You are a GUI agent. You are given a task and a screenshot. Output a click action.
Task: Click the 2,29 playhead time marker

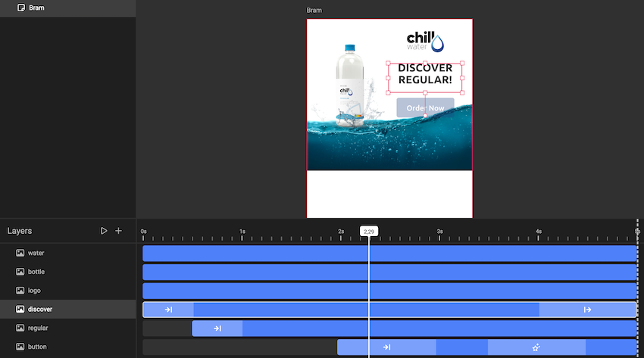click(x=369, y=232)
